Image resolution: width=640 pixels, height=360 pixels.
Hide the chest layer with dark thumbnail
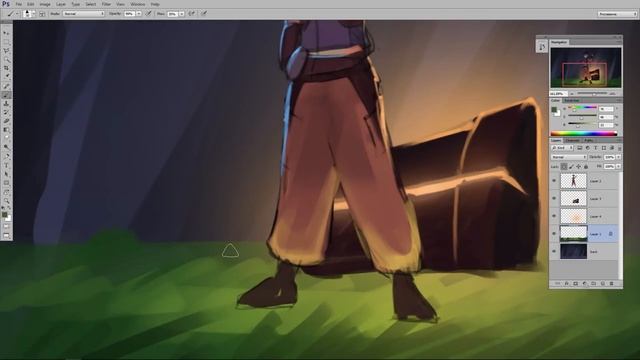(x=554, y=198)
